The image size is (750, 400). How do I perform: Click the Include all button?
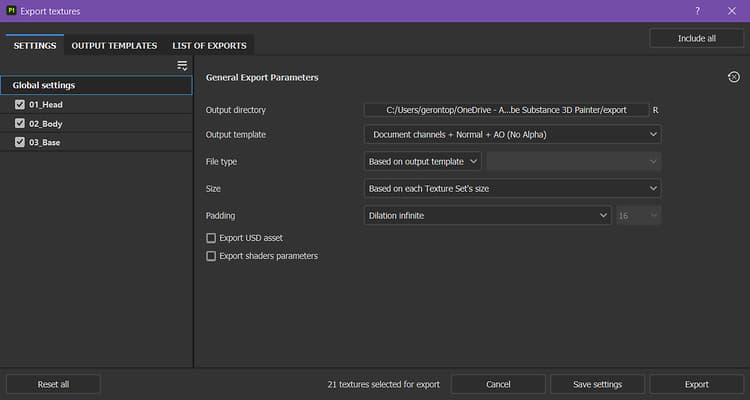point(696,38)
